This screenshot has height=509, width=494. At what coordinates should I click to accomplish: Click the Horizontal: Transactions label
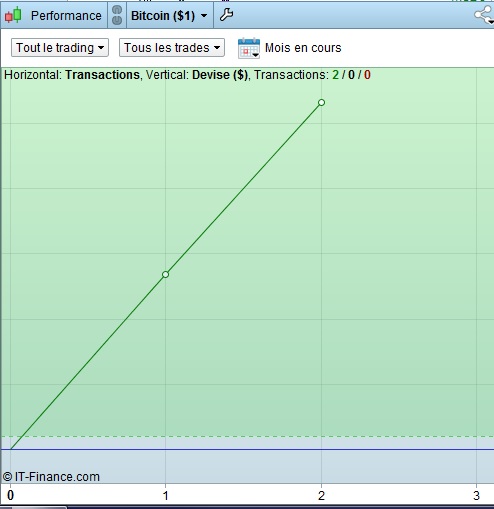pos(72,75)
